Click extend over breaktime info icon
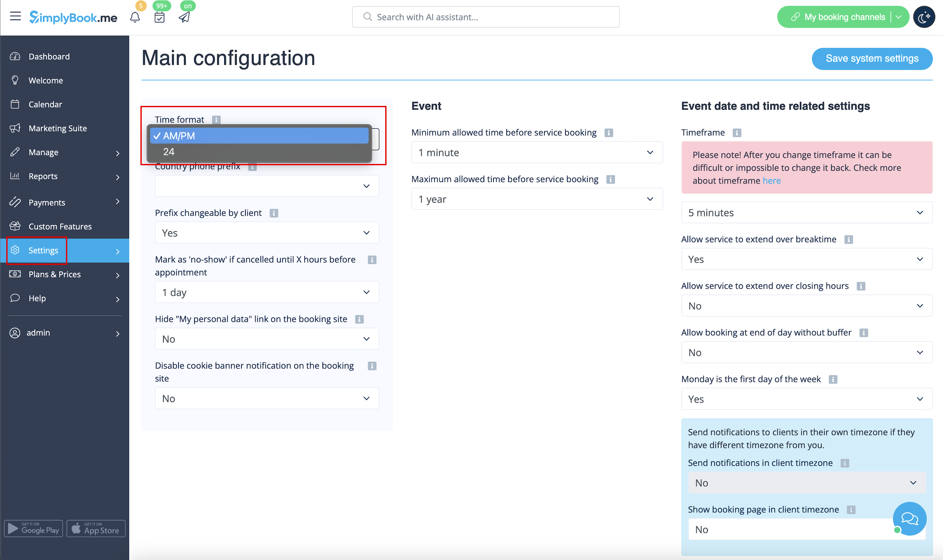This screenshot has height=560, width=943. coord(848,240)
